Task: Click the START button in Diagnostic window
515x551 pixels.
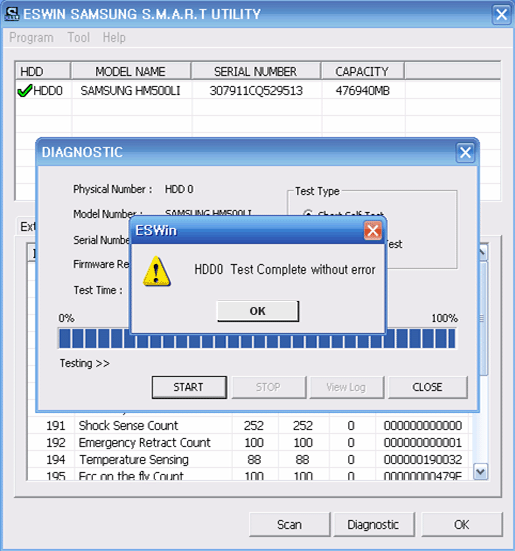Action: tap(189, 387)
